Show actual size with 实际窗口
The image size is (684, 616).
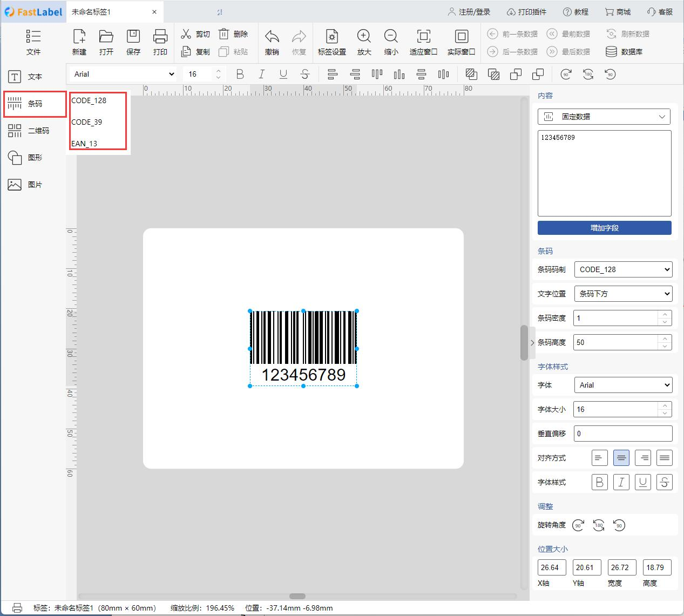[462, 42]
